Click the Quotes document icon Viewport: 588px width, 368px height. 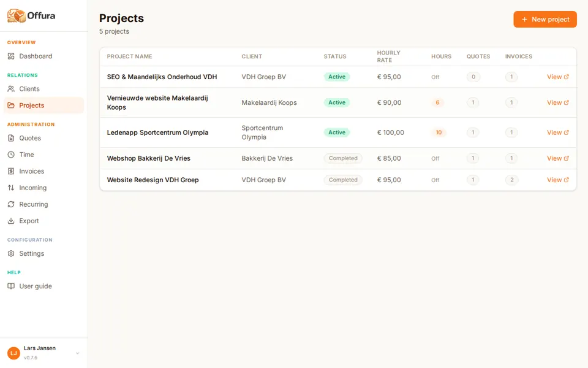tap(11, 138)
